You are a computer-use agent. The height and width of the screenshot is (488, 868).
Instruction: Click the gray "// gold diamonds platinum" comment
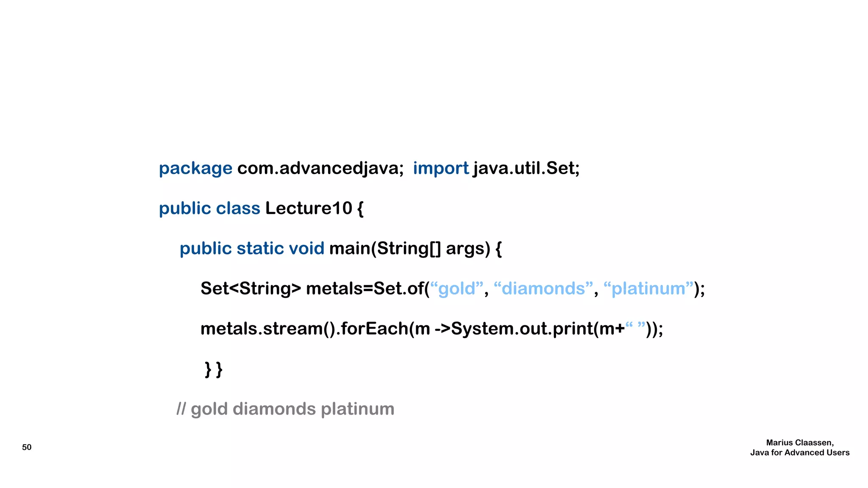285,409
